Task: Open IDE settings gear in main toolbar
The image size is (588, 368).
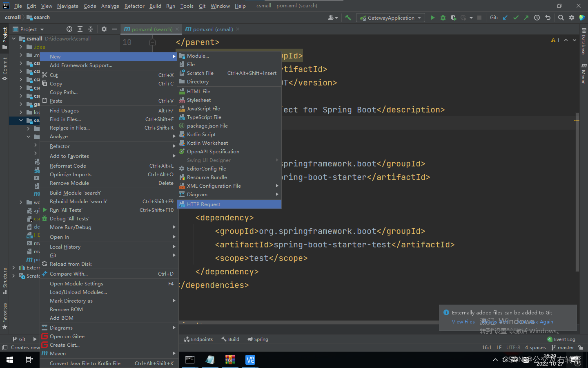Action: point(572,18)
